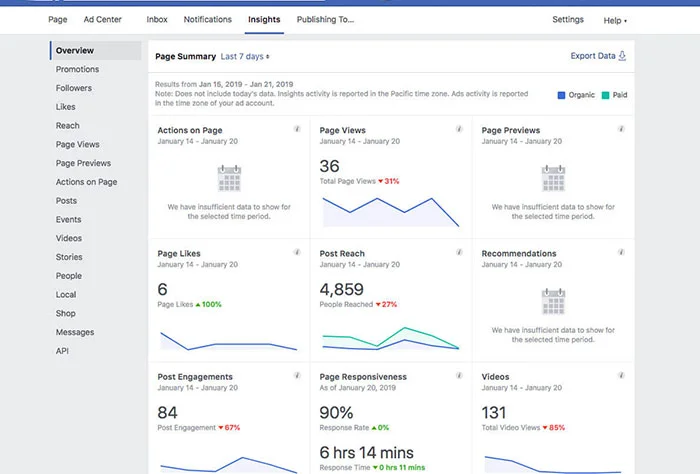Expand the Help dropdown menu
Image resolution: width=700 pixels, height=474 pixels.
[615, 21]
